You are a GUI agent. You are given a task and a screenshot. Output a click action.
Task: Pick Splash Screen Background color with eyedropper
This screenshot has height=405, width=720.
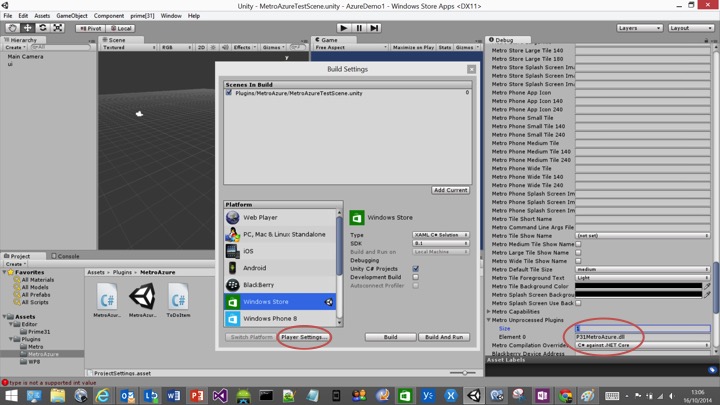707,294
